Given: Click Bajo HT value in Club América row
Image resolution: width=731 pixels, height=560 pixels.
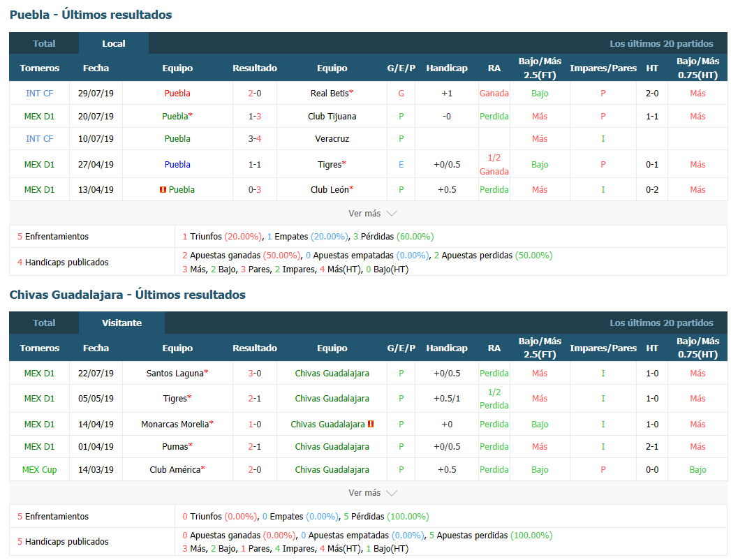Looking at the screenshot, I should click(x=697, y=469).
